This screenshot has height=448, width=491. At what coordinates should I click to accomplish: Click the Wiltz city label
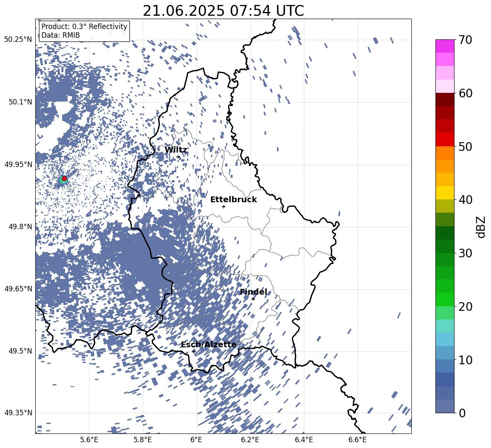[176, 150]
